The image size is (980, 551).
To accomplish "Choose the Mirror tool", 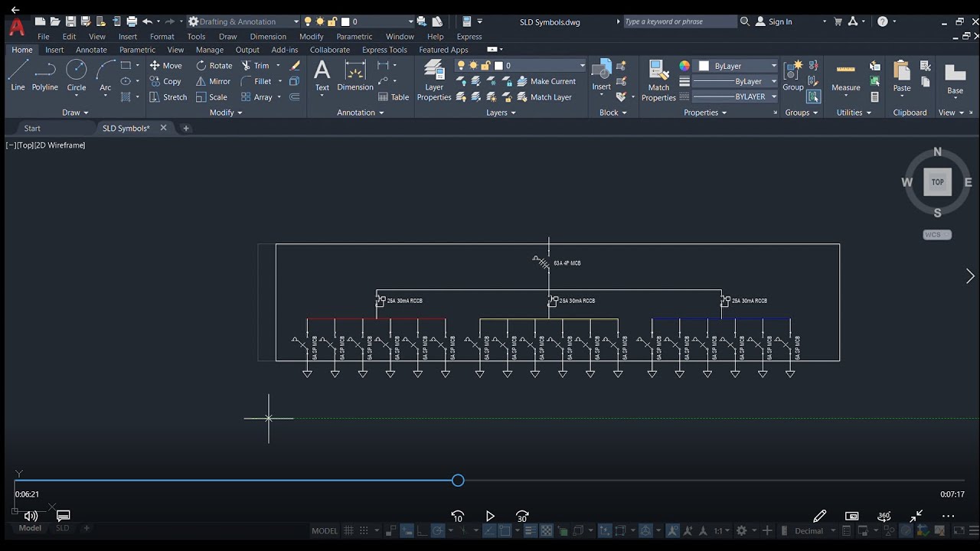I will pos(214,81).
